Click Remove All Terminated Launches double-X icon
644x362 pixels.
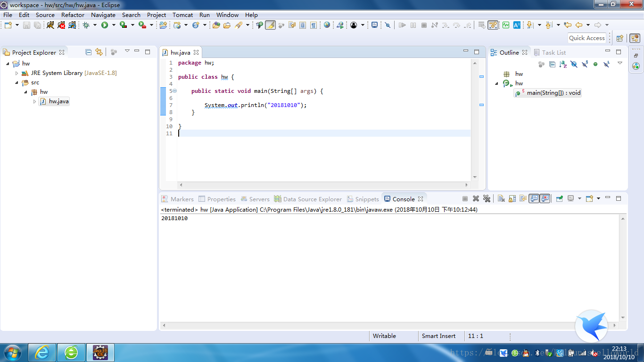tap(487, 198)
